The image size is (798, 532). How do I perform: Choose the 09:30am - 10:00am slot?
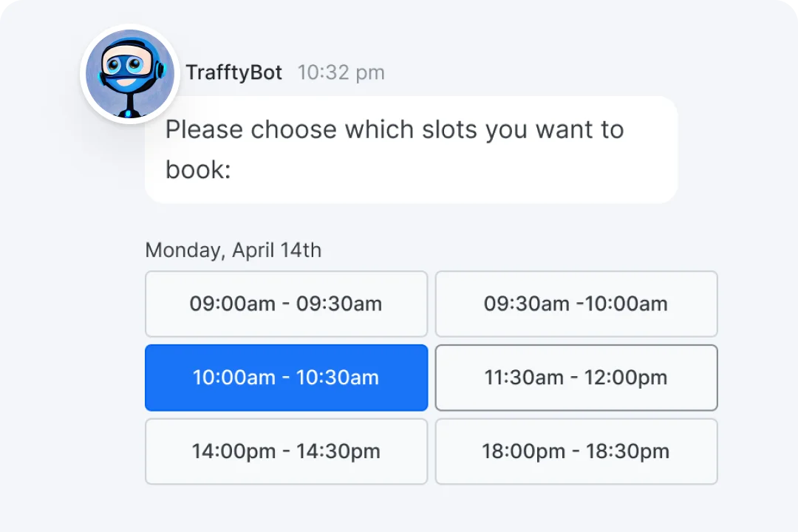click(x=576, y=304)
